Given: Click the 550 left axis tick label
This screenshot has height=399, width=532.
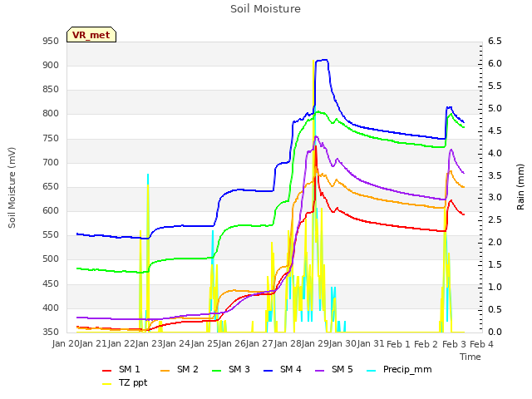Looking at the screenshot, I should [51, 234].
